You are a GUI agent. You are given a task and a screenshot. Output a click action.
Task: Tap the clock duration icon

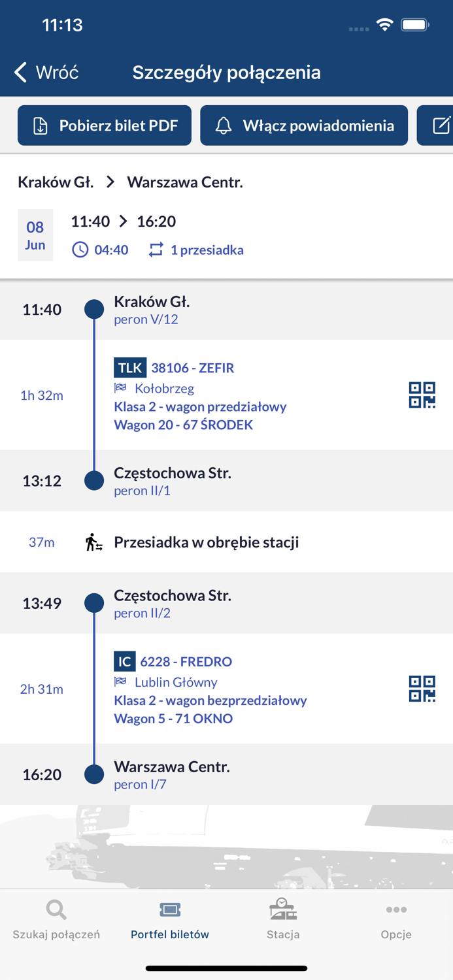(80, 250)
